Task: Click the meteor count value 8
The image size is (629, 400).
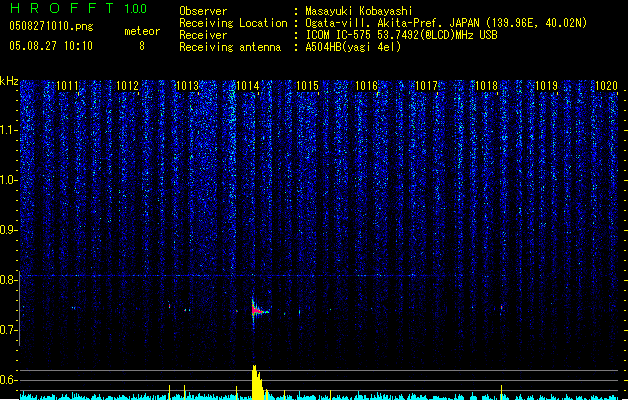Action: coord(142,46)
